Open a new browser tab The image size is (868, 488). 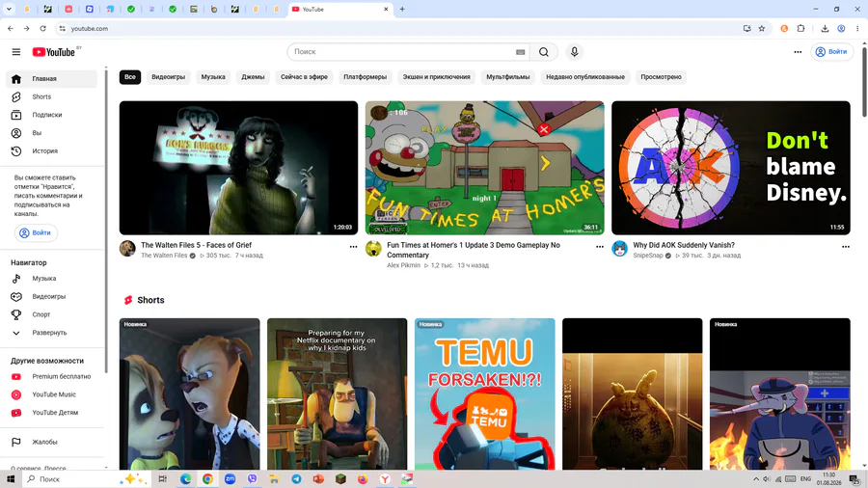[402, 9]
